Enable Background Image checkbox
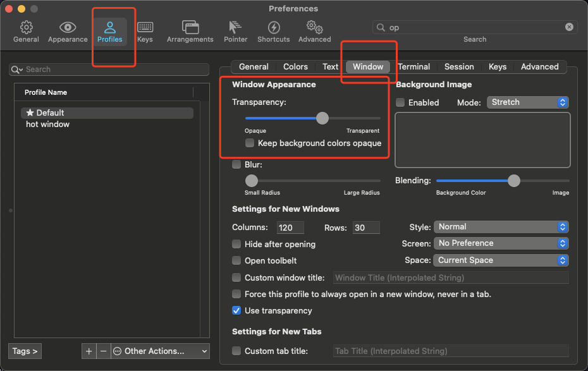This screenshot has width=588, height=371. pos(400,102)
